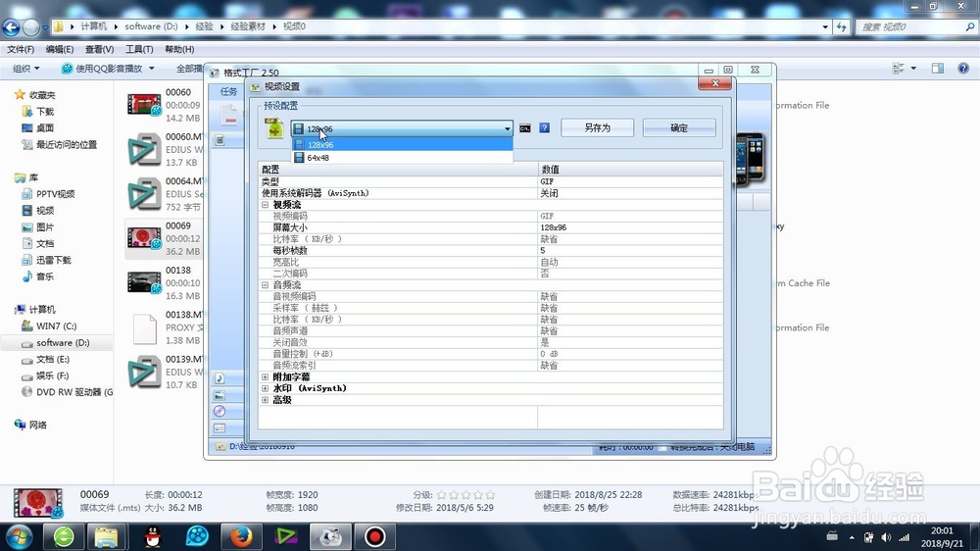This screenshot has width=980, height=551.
Task: Click the disc category icon in Format Factory
Action: [x=220, y=411]
